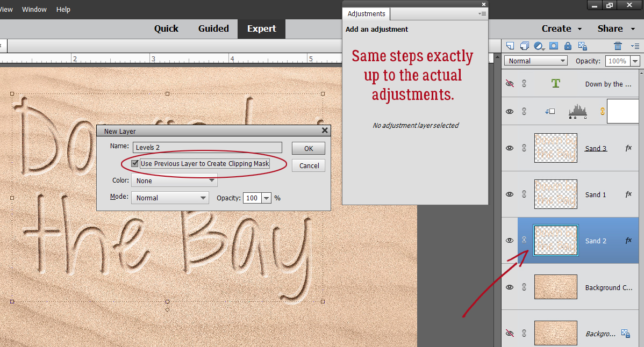Hide the Sand 3 layer

coord(510,148)
